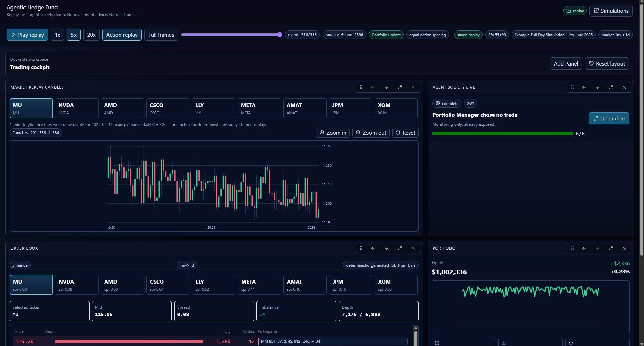Click the replay archive badge in header
644x346 pixels.
575,11
